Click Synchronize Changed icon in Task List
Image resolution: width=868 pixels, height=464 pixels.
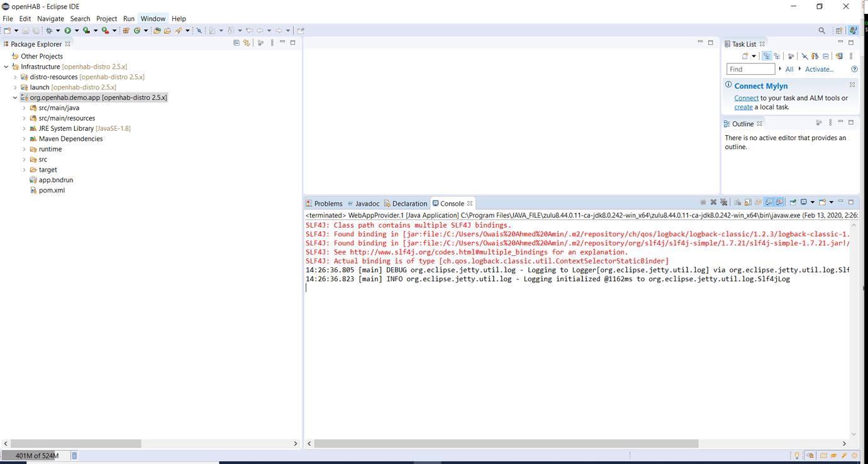(839, 56)
